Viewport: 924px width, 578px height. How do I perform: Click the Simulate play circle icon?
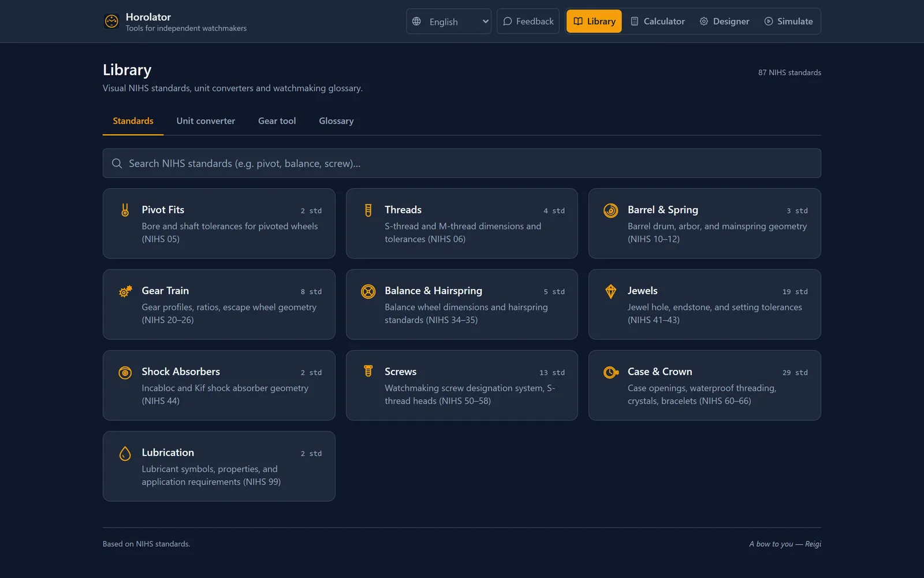(x=769, y=21)
